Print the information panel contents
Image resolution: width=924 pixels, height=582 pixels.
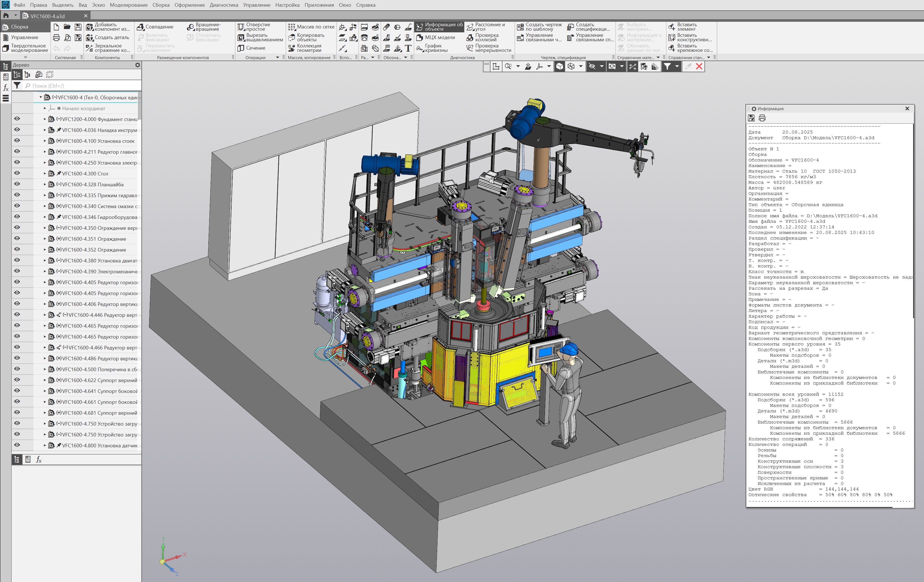(762, 118)
